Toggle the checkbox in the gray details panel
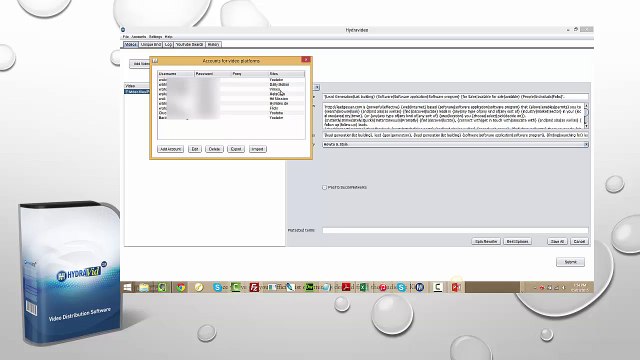 [324, 187]
